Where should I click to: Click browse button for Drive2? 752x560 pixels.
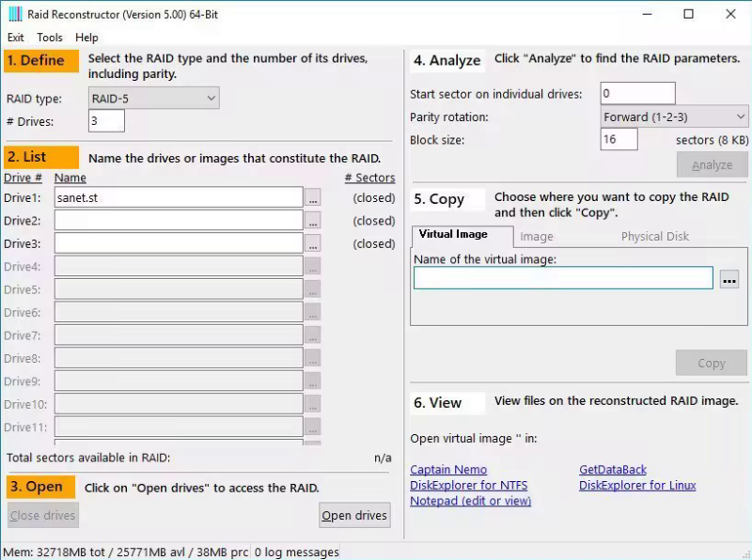313,221
